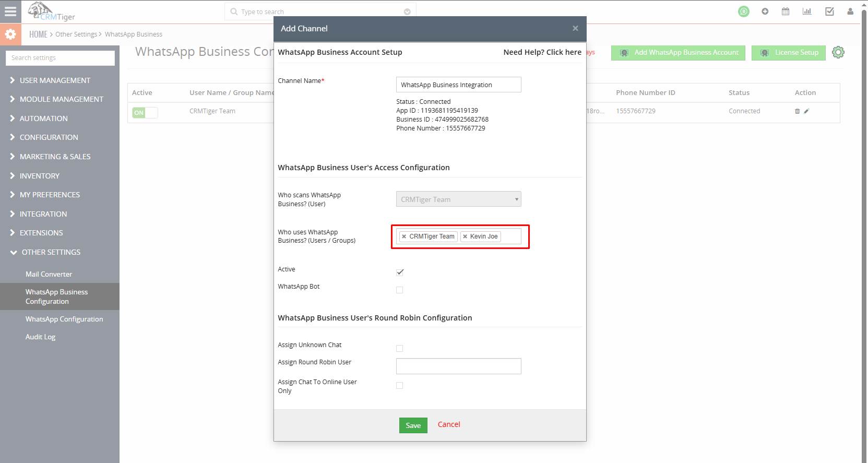Click the orange settings gear icon

tap(10, 34)
